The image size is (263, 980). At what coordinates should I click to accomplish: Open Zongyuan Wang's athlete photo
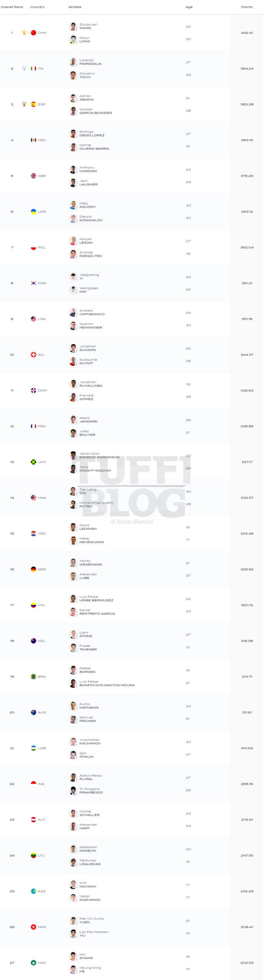pyautogui.click(x=73, y=26)
